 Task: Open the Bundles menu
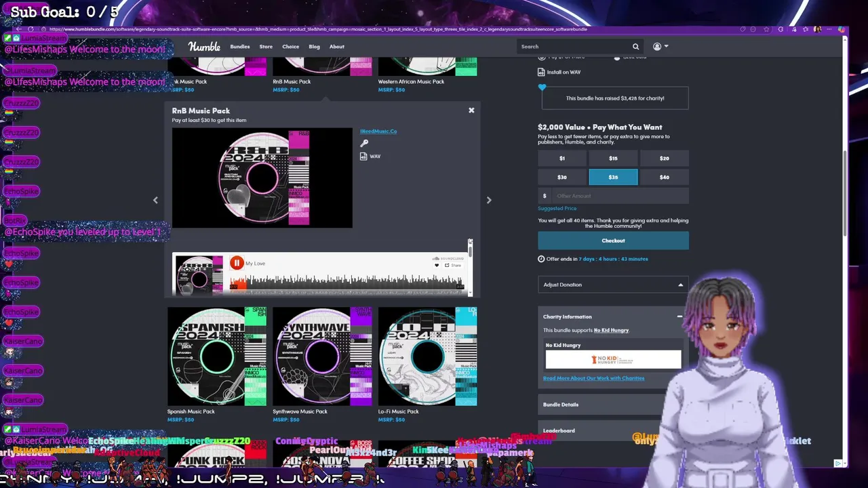(240, 47)
